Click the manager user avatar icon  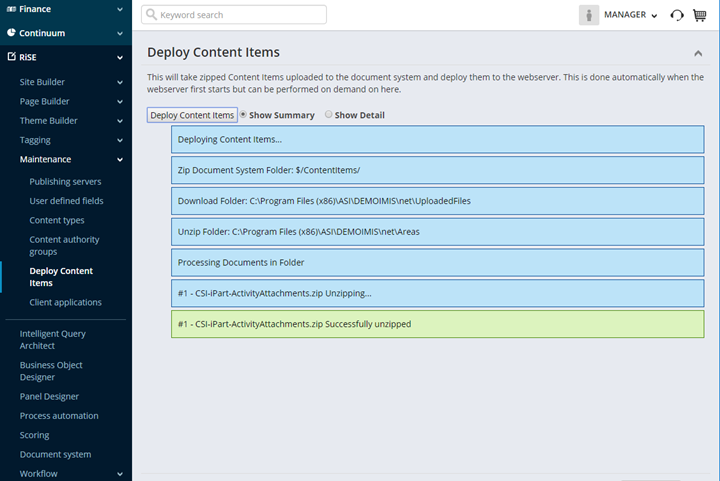[589, 15]
